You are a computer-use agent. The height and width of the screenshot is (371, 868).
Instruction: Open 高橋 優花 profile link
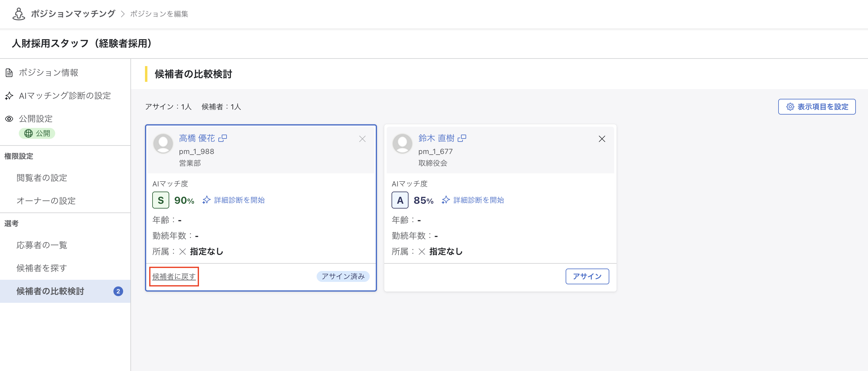[197, 139]
